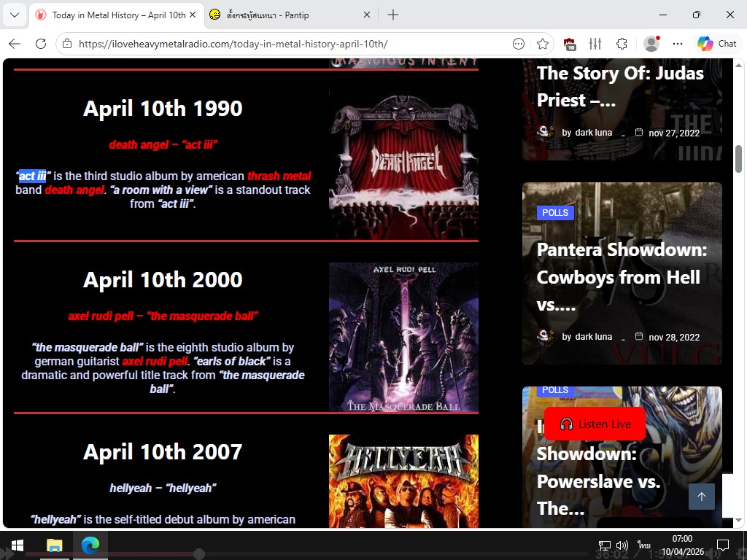Screen dimensions: 747x560
Task: Open Copilot Chat button
Action: (x=717, y=44)
